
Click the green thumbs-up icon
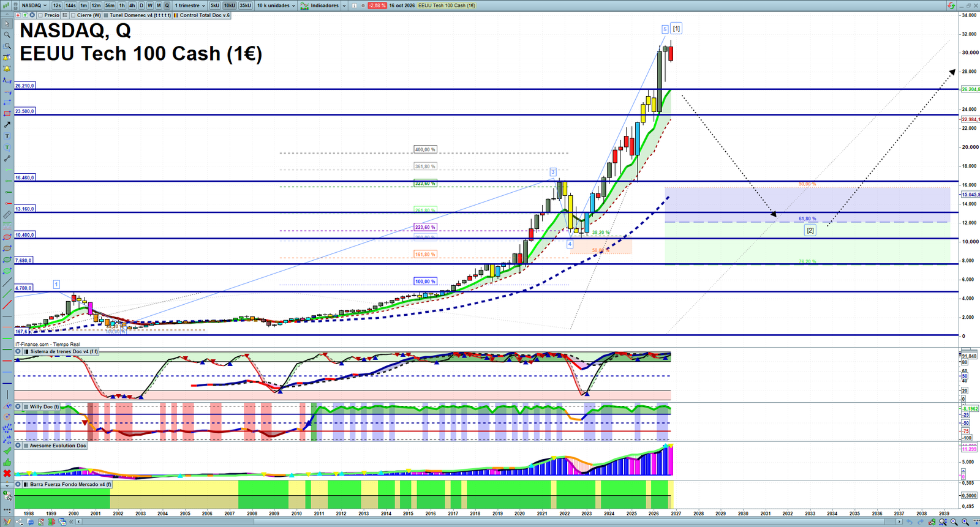pyautogui.click(x=7, y=462)
